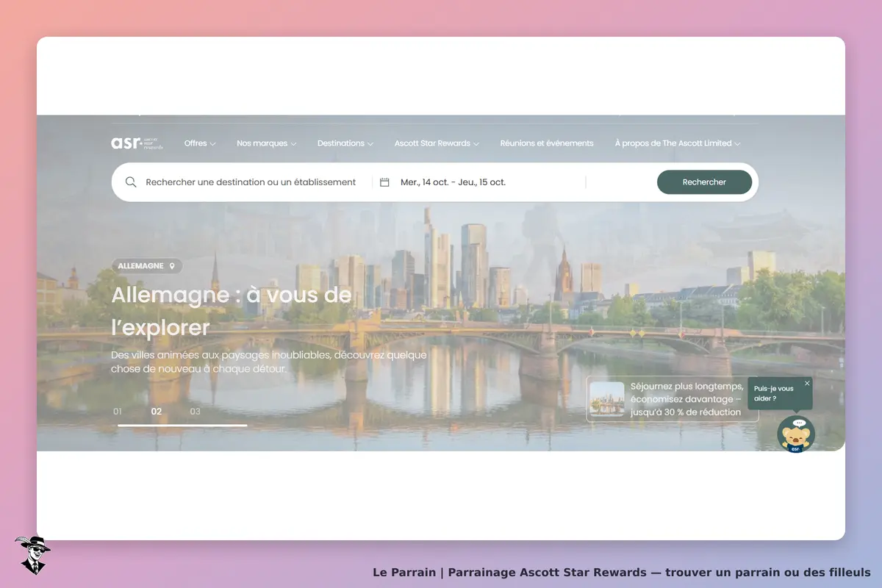
Task: Open the promo card thumbnail image
Action: pos(607,399)
